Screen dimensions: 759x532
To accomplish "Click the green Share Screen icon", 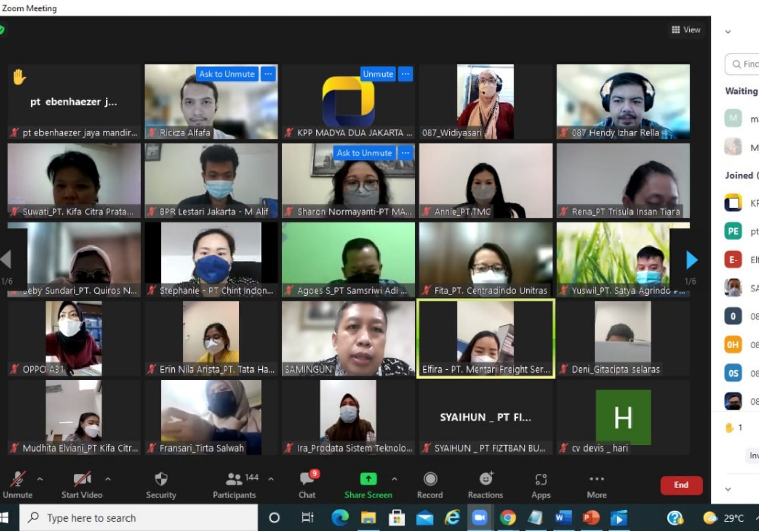I will coord(368,479).
